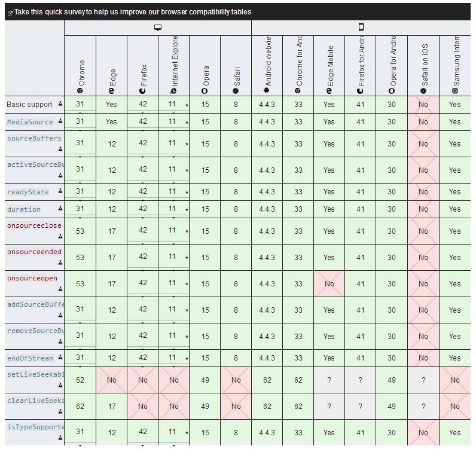Open the isTypeSupported method link
The width and height of the screenshot is (476, 449).
[35, 427]
